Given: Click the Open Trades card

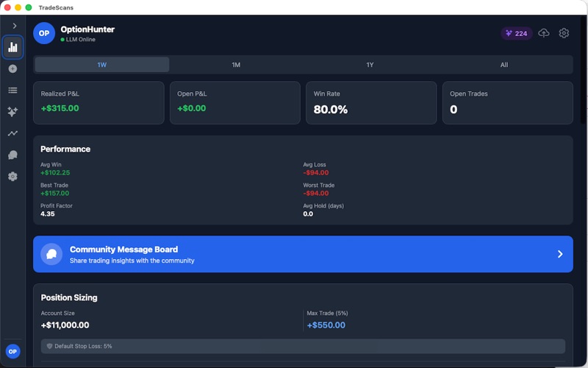Looking at the screenshot, I should pos(508,102).
